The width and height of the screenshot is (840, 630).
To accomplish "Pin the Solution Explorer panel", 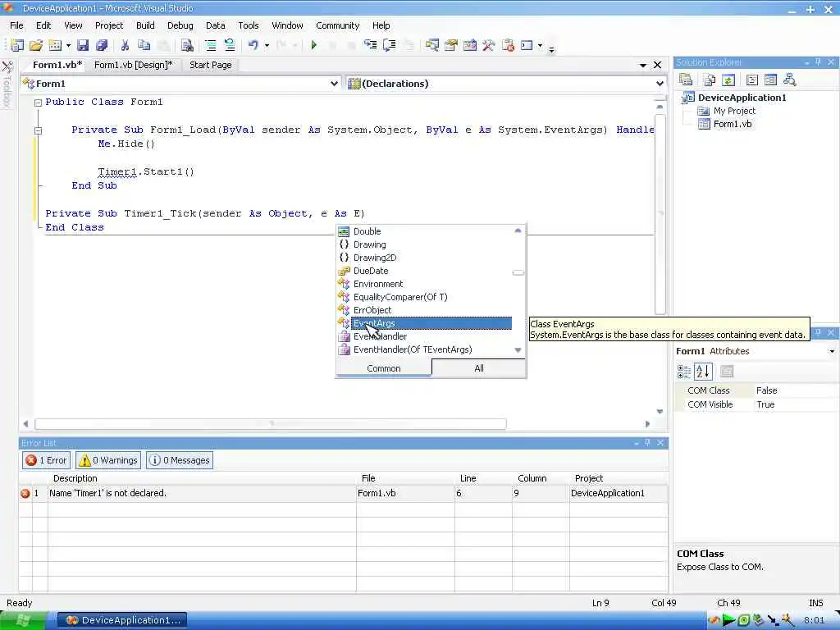I will click(x=818, y=62).
